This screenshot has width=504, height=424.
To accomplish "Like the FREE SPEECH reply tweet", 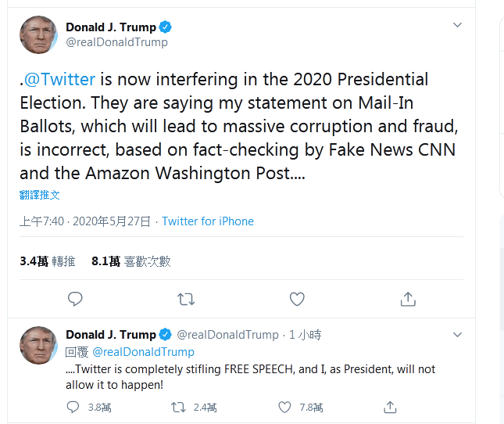I will [285, 407].
